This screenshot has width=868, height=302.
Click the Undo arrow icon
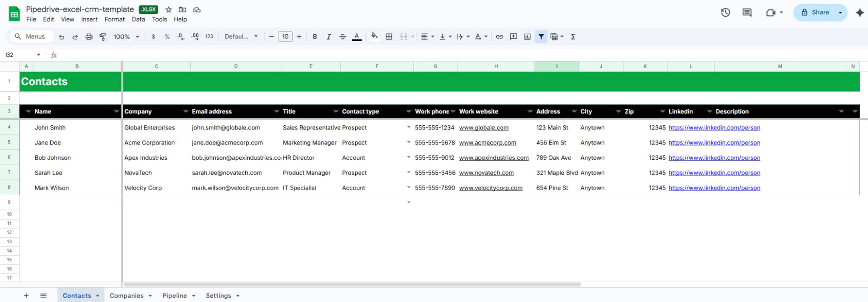(x=62, y=37)
